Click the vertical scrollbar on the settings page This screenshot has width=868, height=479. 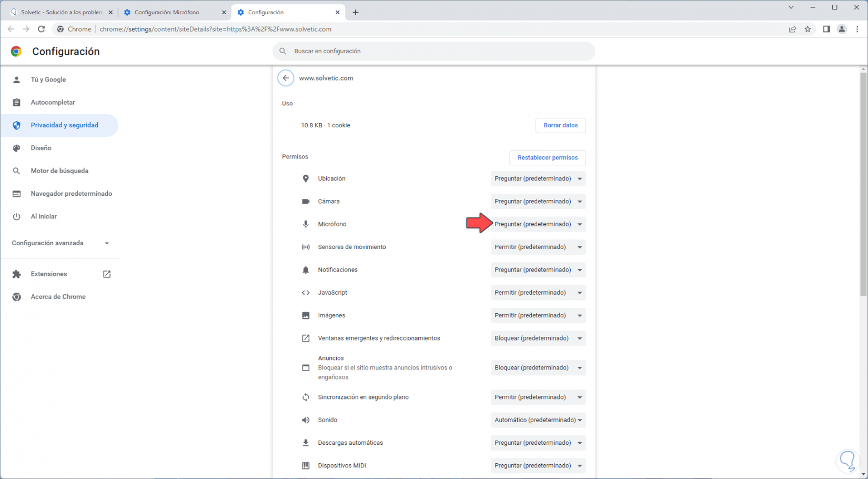pos(863,184)
